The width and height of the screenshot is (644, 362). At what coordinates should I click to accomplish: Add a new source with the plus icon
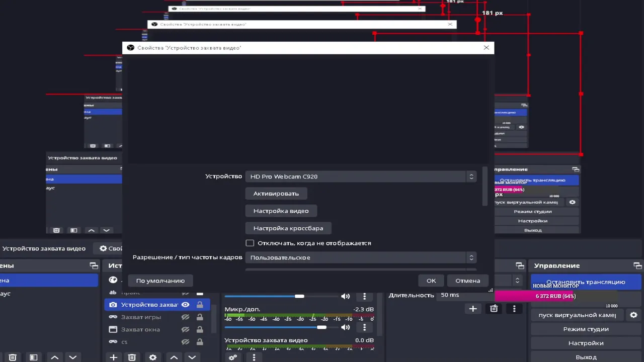[x=114, y=357]
